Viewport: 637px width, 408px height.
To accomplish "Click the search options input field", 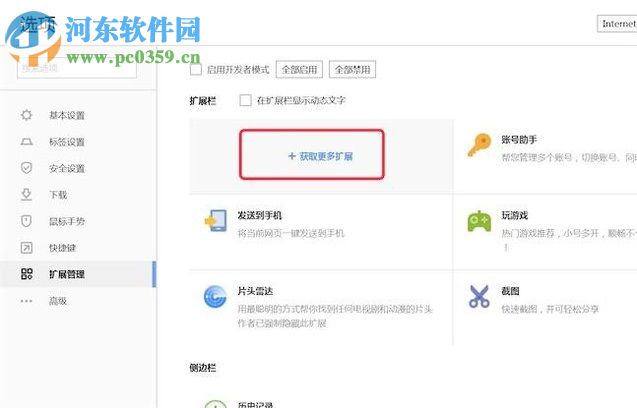I will point(77,68).
